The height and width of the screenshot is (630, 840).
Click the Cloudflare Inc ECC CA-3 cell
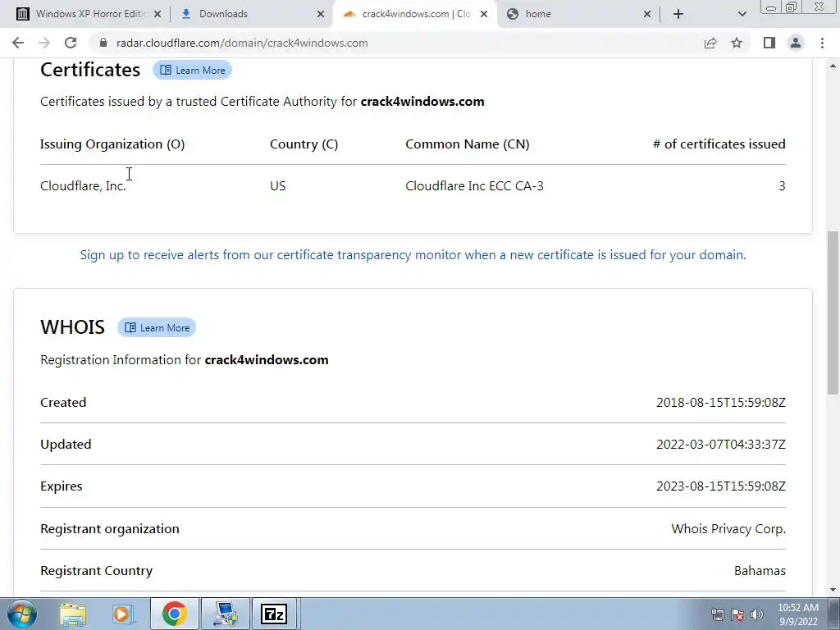coord(474,186)
